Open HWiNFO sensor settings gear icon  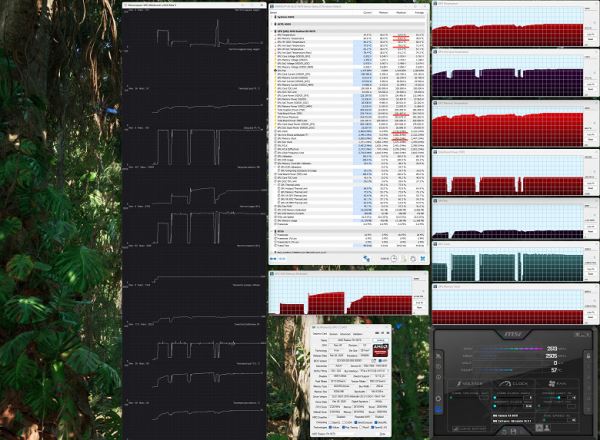(413, 259)
